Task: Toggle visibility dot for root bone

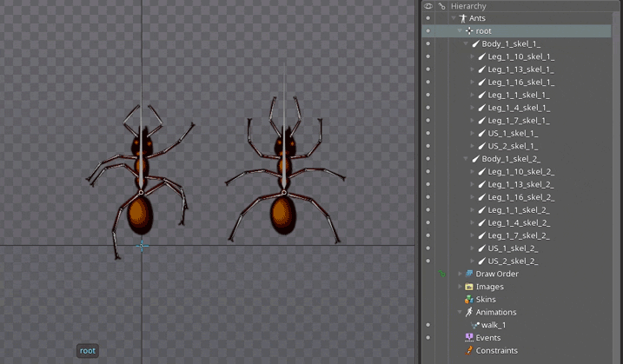Action: pos(427,31)
